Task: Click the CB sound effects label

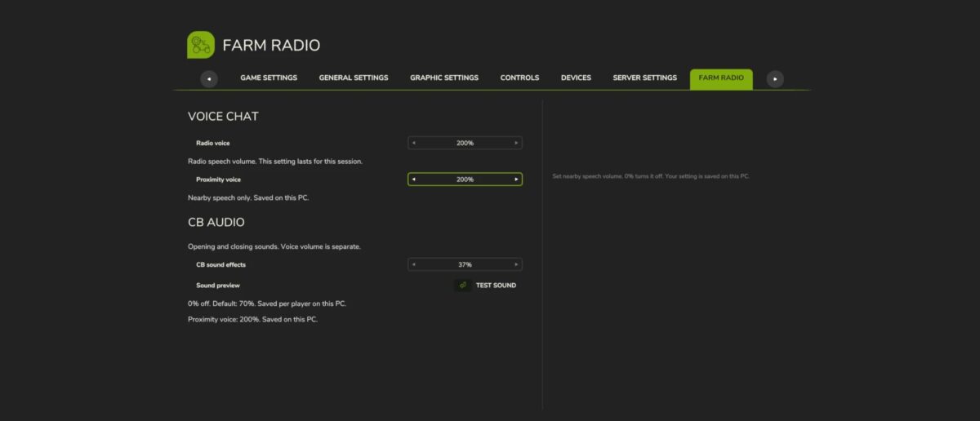Action: [x=221, y=264]
